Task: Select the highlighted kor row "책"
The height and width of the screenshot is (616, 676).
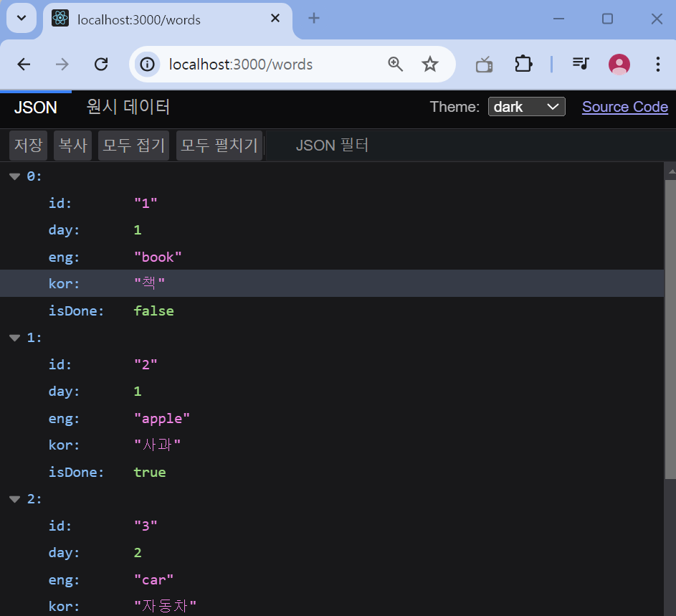Action: coord(332,283)
